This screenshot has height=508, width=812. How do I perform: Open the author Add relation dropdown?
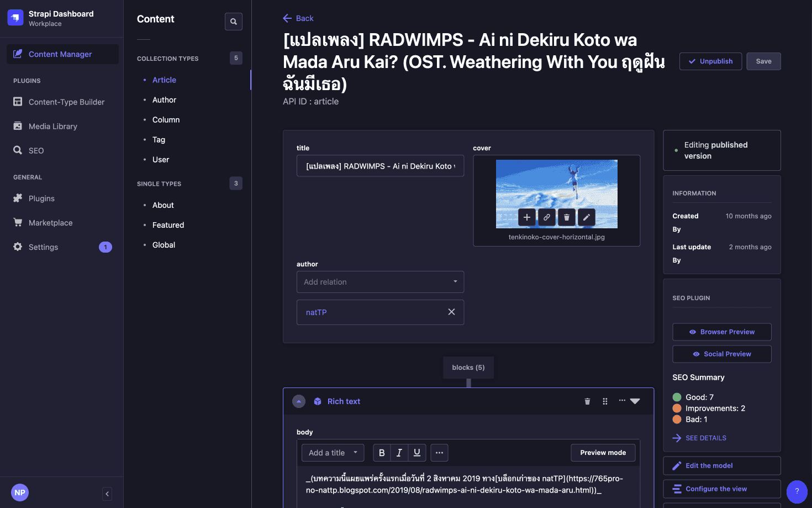tap(380, 282)
